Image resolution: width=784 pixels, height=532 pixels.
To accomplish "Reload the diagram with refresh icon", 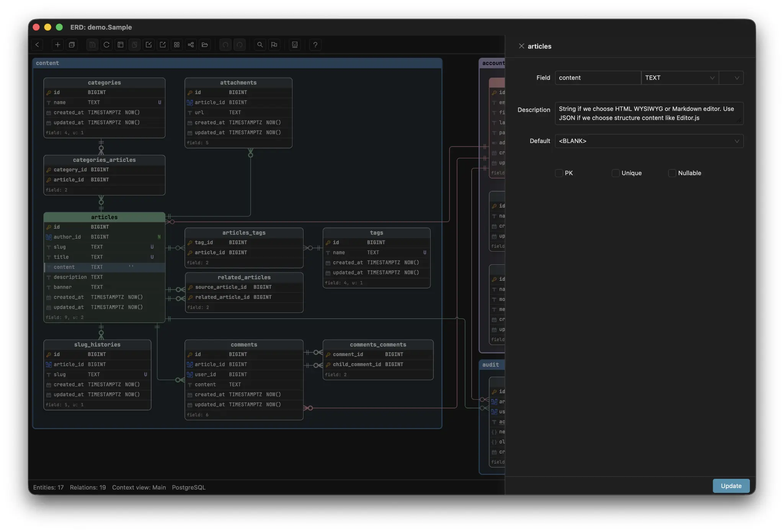I will point(106,45).
